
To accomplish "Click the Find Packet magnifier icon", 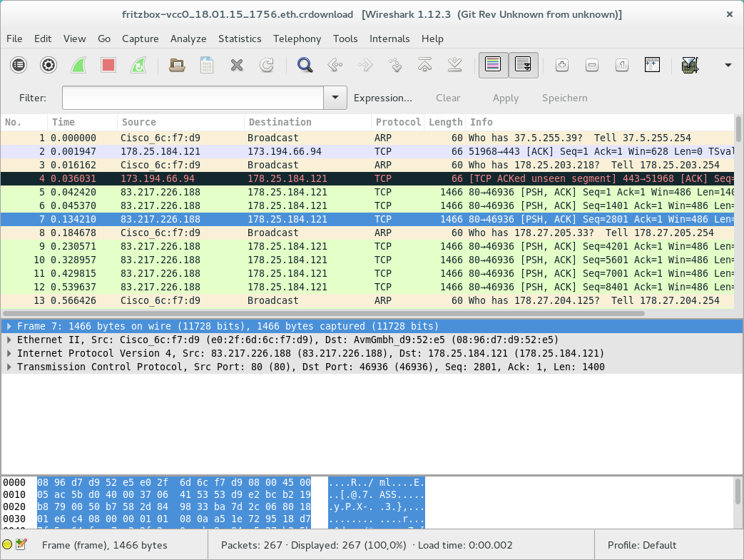I will click(305, 66).
